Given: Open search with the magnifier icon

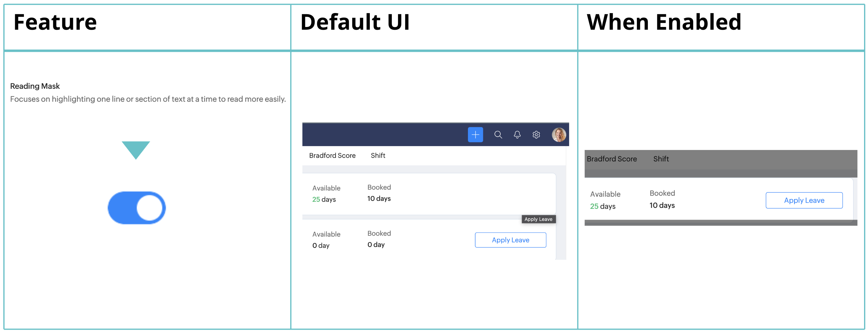Looking at the screenshot, I should tap(498, 135).
